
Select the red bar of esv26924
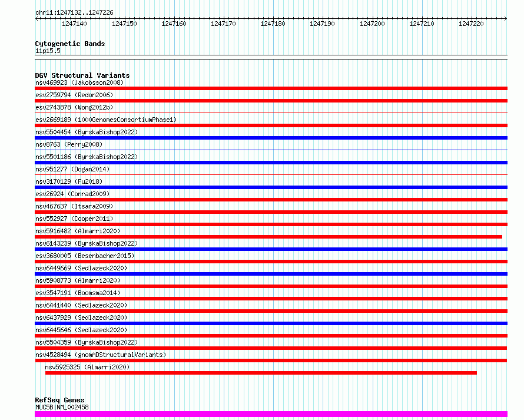(271, 200)
